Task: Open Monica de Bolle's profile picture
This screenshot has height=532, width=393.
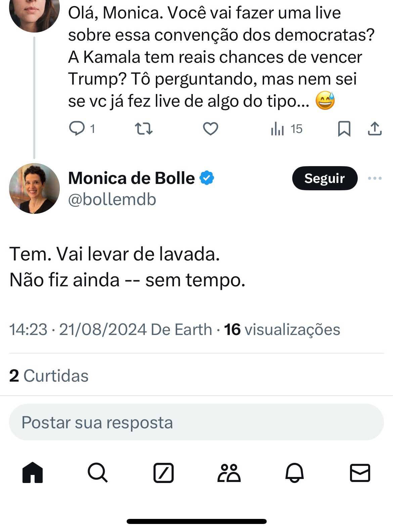Action: tap(34, 188)
